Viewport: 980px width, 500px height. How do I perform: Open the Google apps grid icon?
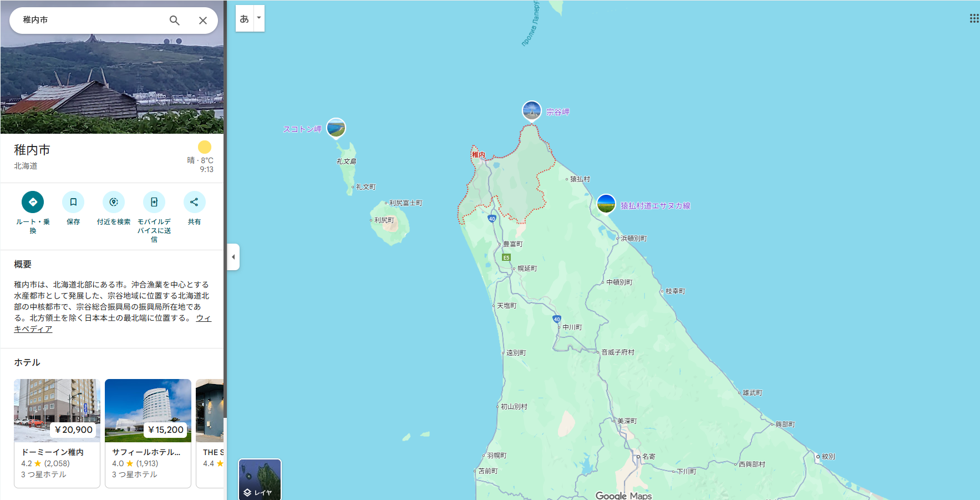[973, 18]
